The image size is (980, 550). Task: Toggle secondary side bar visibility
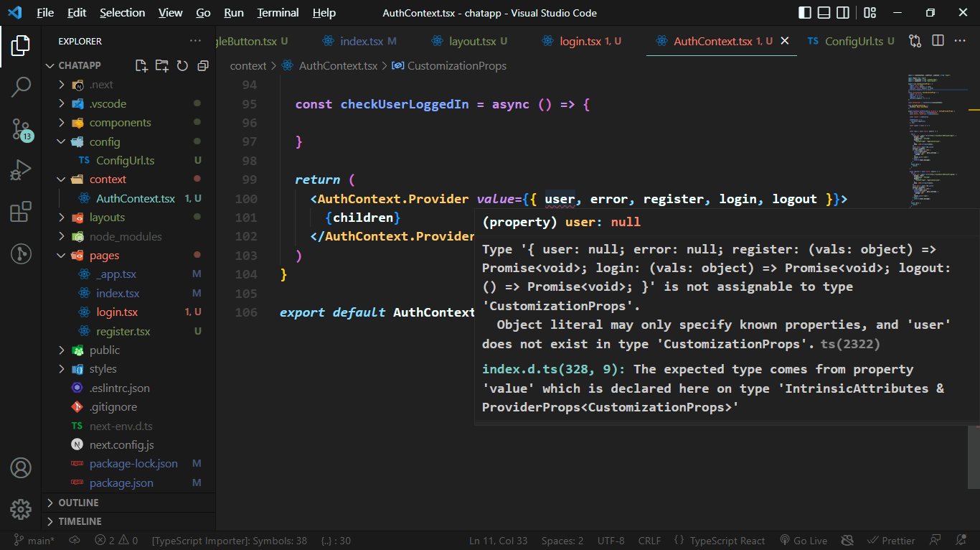[x=843, y=13]
